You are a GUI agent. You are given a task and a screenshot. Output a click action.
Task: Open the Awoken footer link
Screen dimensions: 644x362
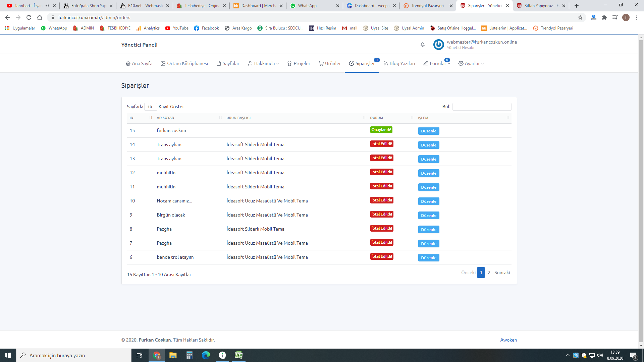pos(508,340)
